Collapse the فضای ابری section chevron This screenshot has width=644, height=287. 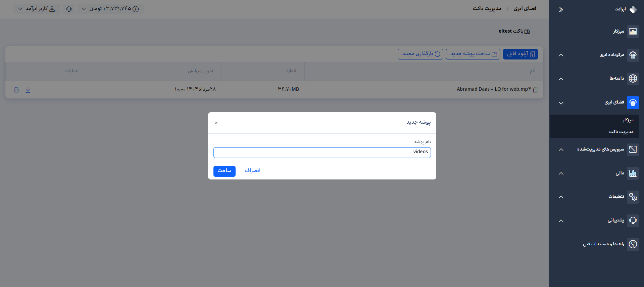(x=561, y=103)
